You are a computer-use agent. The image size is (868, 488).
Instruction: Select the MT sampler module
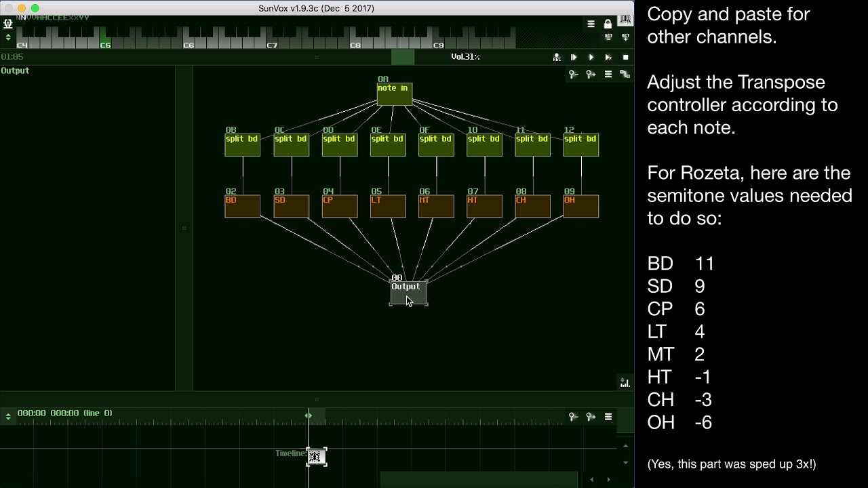click(x=436, y=207)
